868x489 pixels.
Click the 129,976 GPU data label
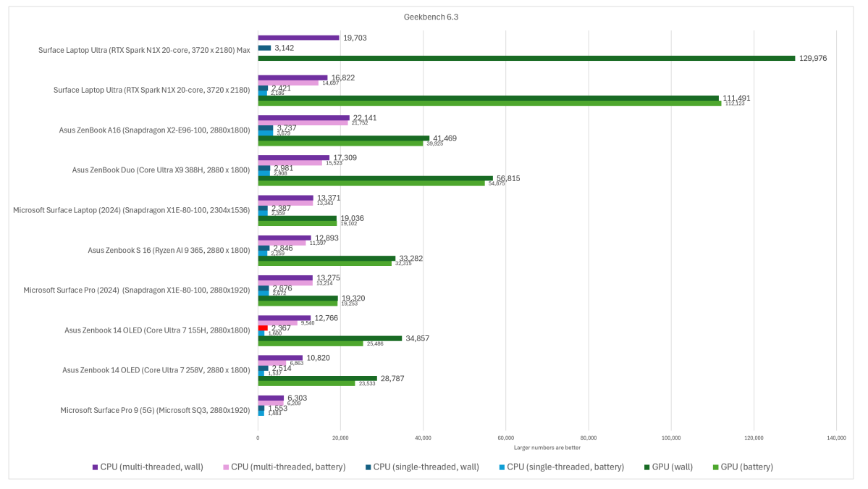(813, 58)
